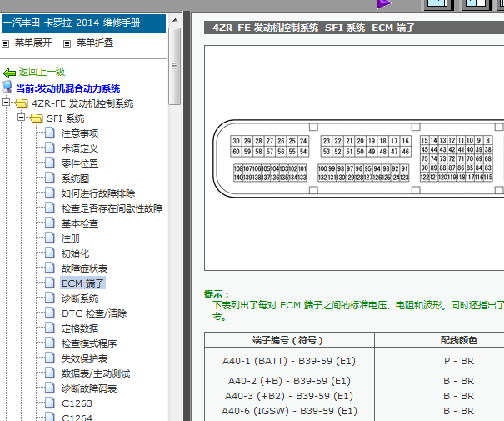
Task: Click the page icon next to 基本检查
Action: click(50, 223)
